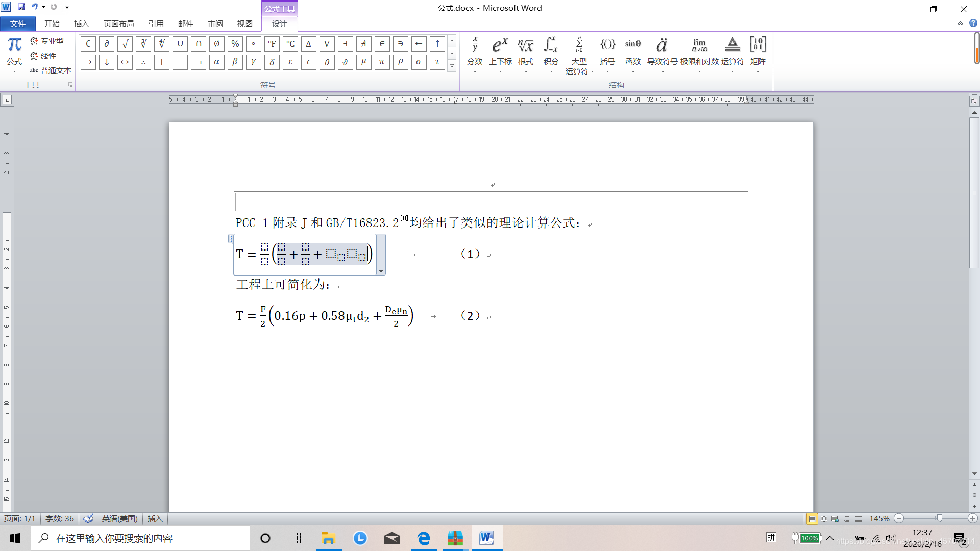Select Linear (线性) equation format
Viewport: 980px width, 551px height.
(43, 56)
